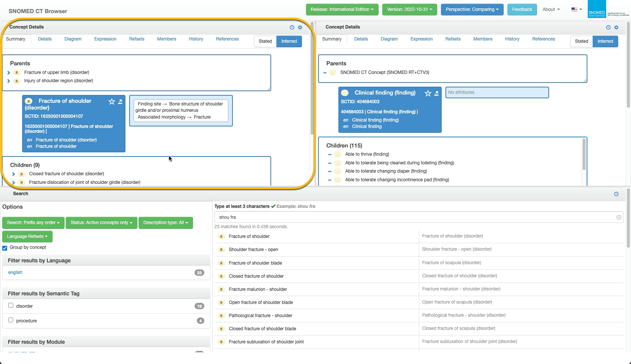Switch left panel to Inferred view

pos(289,41)
